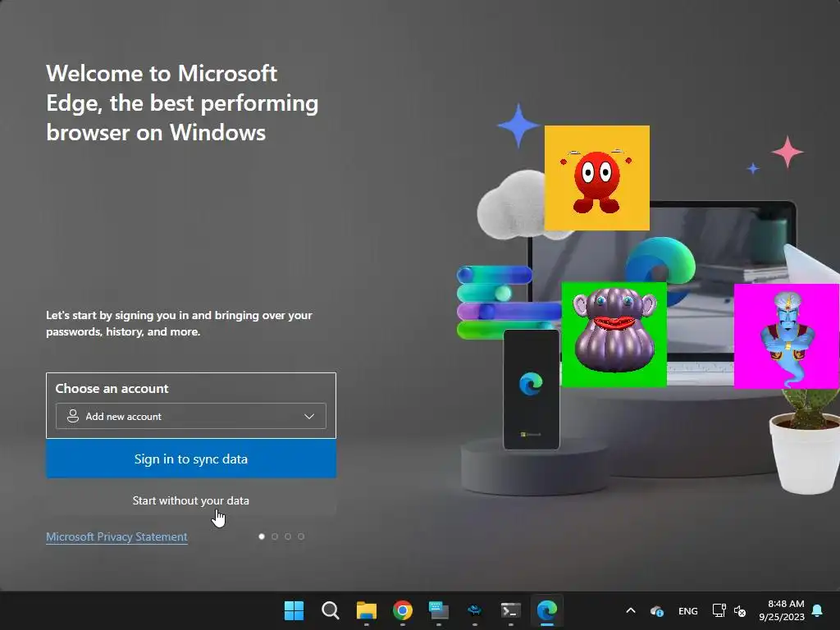Expand the Add new account dropdown

(190, 416)
